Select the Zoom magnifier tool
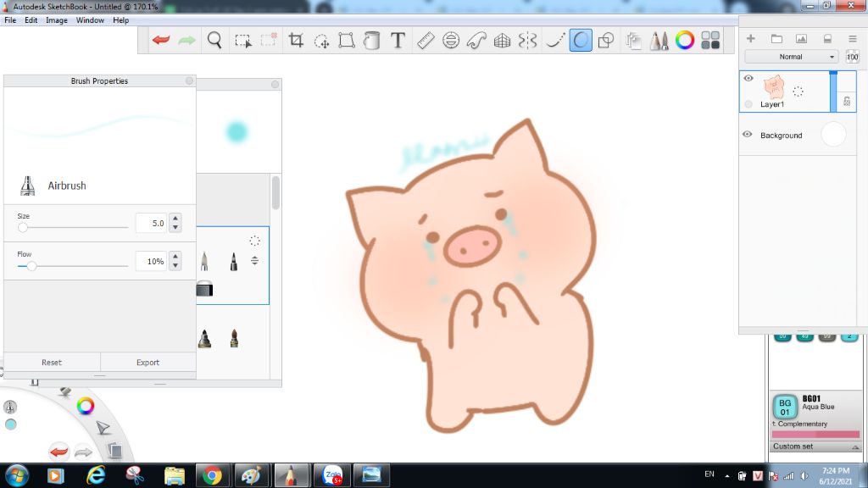The width and height of the screenshot is (868, 488). [x=214, y=41]
